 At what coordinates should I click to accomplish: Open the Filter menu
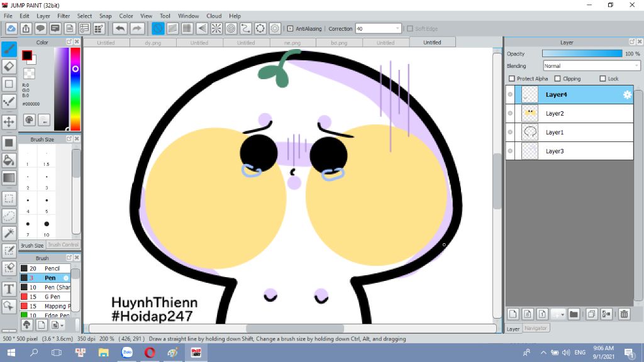64,16
